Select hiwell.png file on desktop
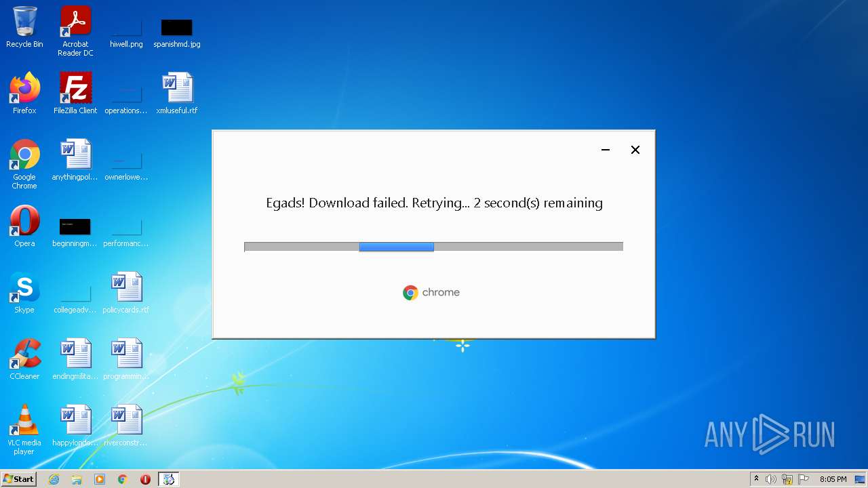The image size is (868, 488). (x=126, y=31)
